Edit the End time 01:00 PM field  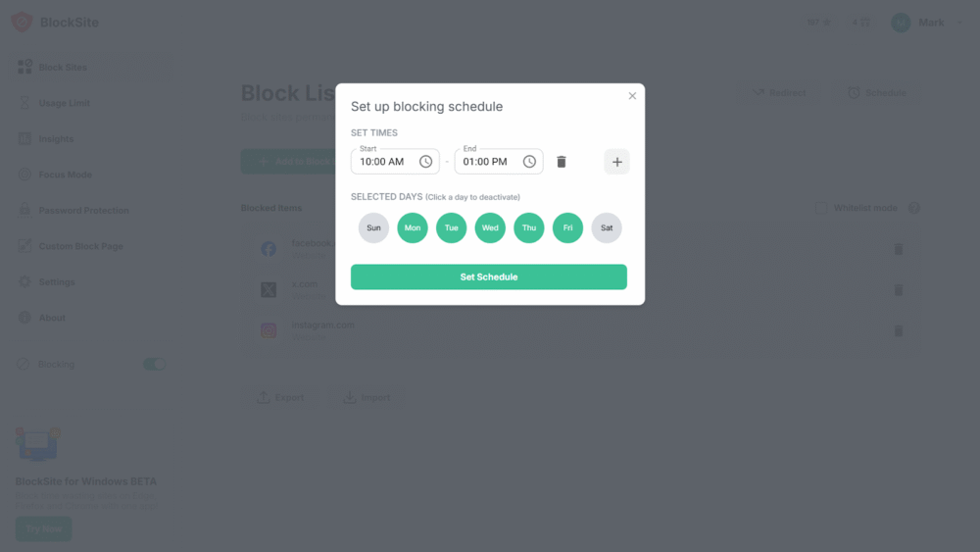pos(486,162)
